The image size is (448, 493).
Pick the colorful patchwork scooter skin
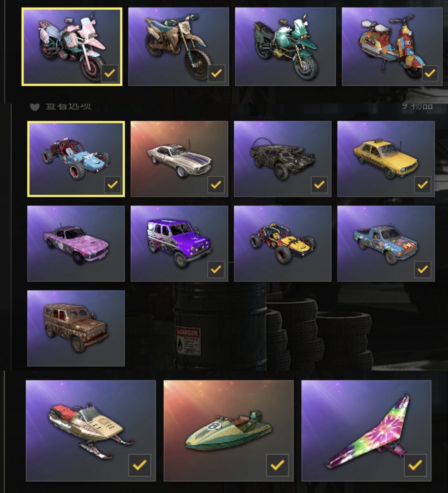pyautogui.click(x=392, y=46)
